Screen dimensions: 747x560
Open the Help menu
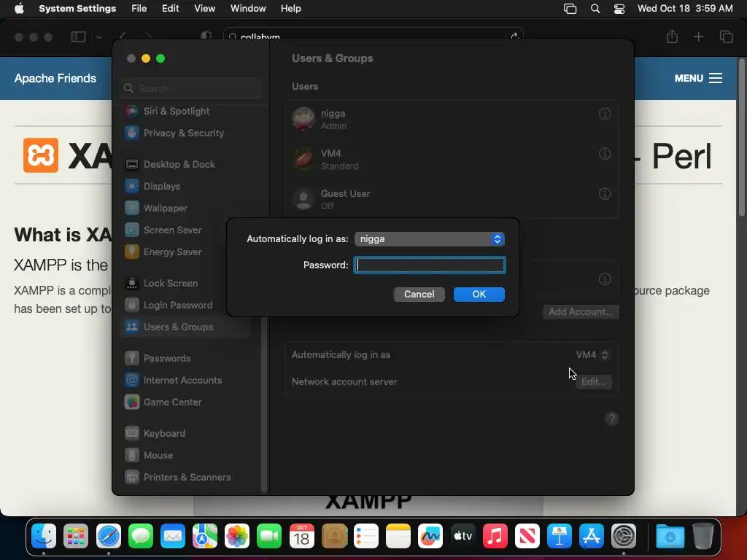tap(290, 9)
